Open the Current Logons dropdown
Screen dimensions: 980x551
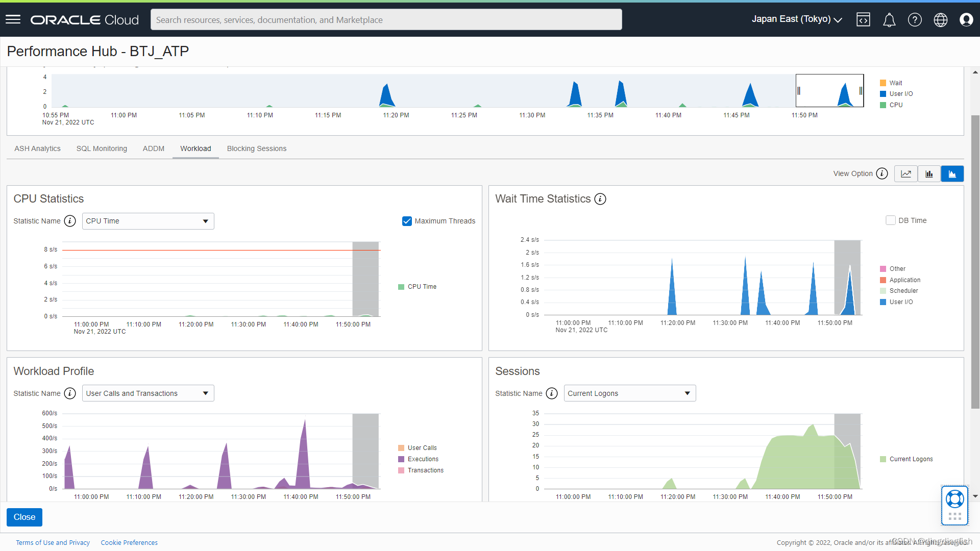tap(630, 393)
